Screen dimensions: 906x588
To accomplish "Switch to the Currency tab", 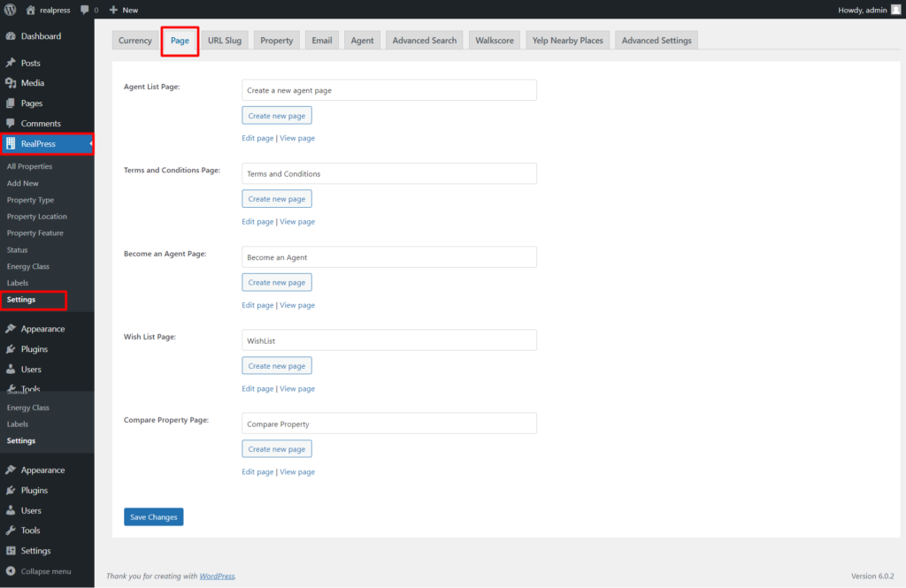I will click(135, 41).
